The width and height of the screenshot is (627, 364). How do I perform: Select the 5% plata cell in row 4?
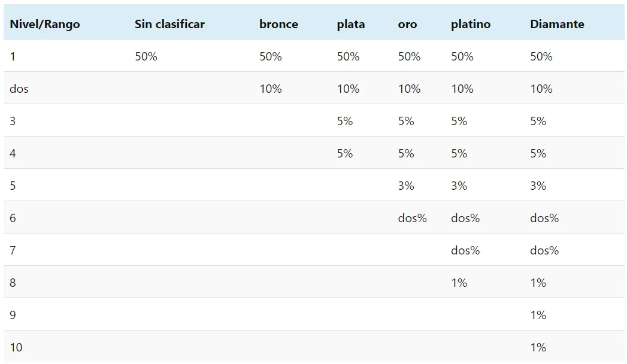point(345,154)
